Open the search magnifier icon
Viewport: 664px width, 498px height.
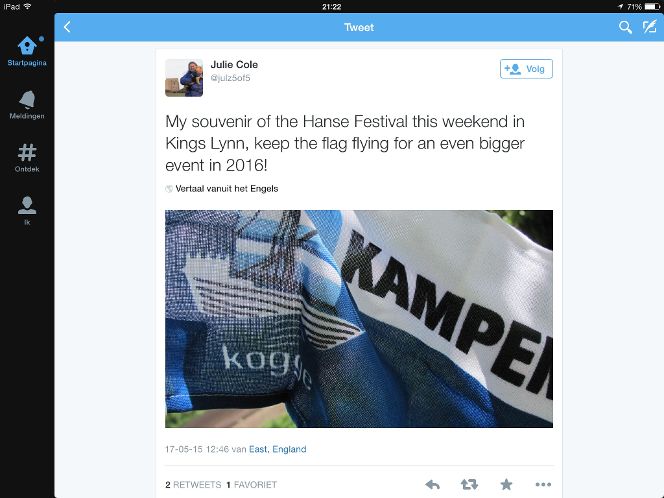[x=625, y=27]
